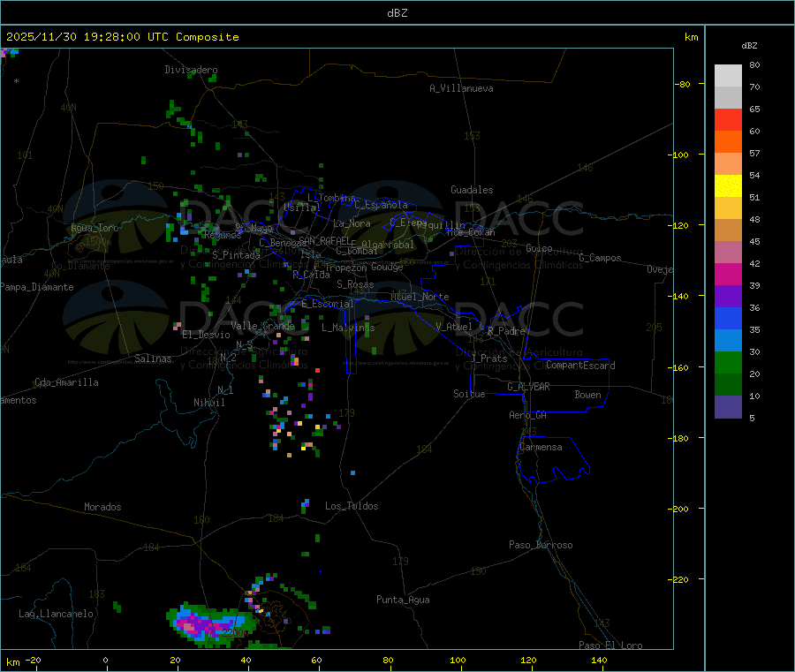Viewport: 795px width, 672px height.
Task: Click the Cda_Amarilla label
Action: coord(66,382)
